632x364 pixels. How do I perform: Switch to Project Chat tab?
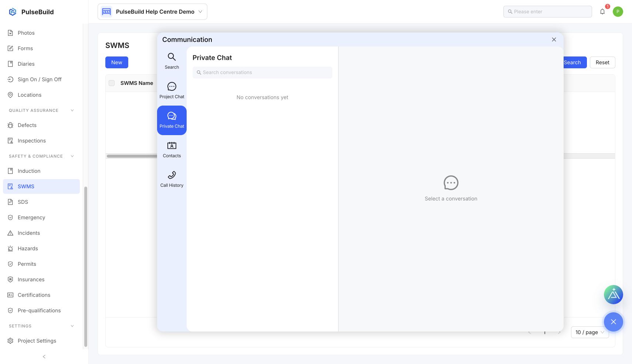pos(172,91)
